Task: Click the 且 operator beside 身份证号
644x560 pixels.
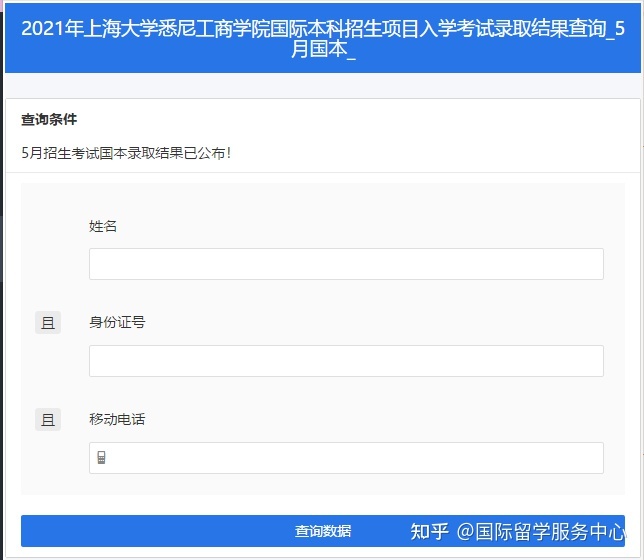Action: [48, 323]
